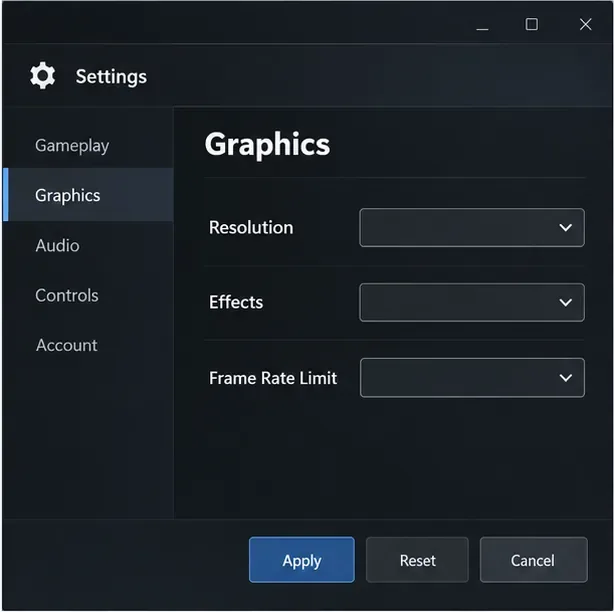This screenshot has height=612, width=614.
Task: Apply the settings changes
Action: pyautogui.click(x=302, y=560)
